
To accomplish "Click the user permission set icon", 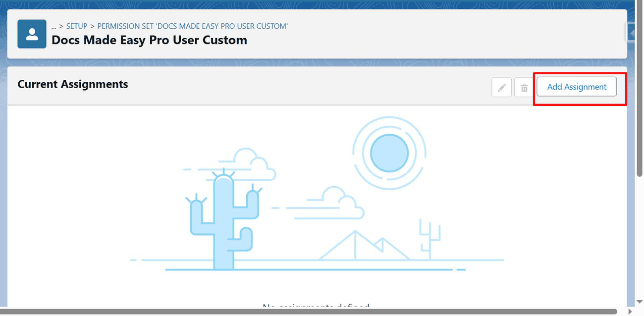I will [32, 34].
